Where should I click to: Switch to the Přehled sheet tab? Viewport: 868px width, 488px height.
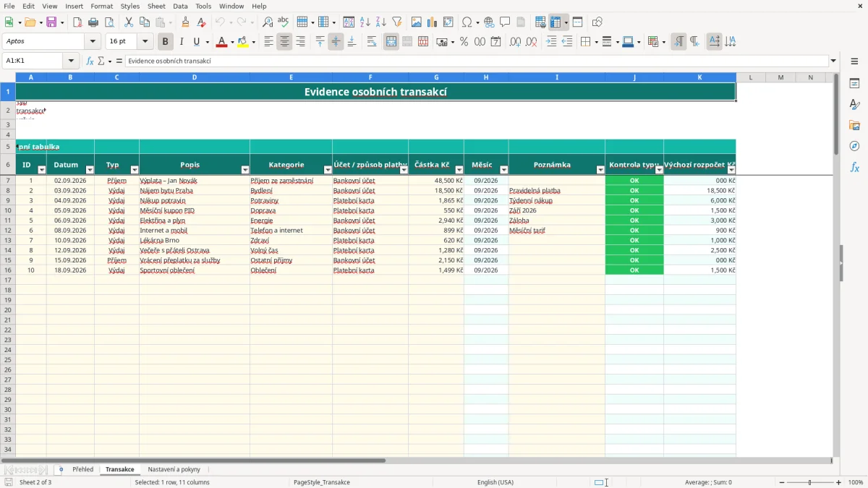click(83, 469)
